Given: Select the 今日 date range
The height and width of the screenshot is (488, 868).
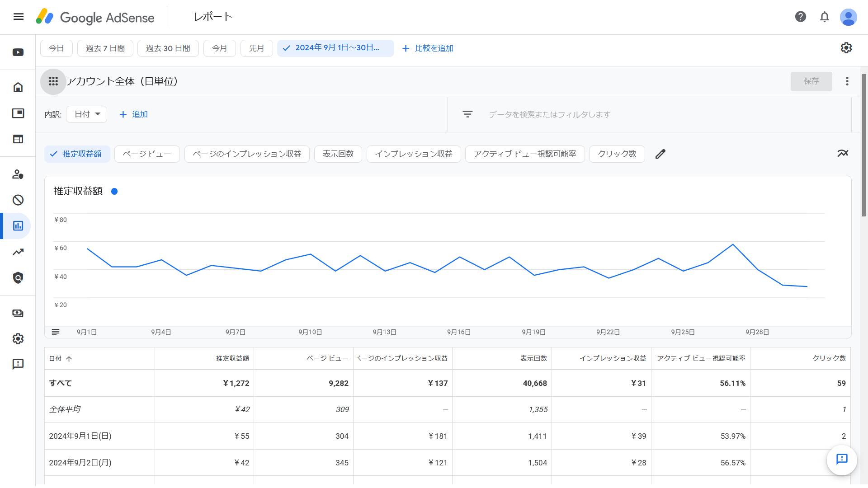Looking at the screenshot, I should 57,48.
